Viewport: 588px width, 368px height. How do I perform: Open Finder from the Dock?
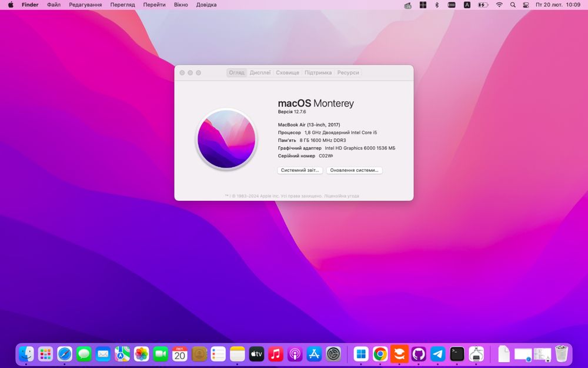[x=26, y=354]
